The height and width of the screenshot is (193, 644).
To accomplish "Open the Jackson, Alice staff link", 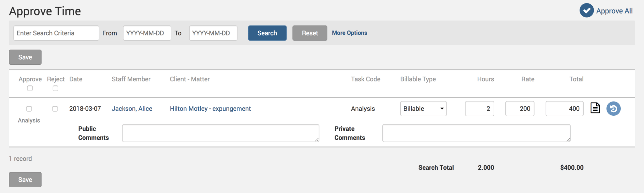I will coord(132,108).
